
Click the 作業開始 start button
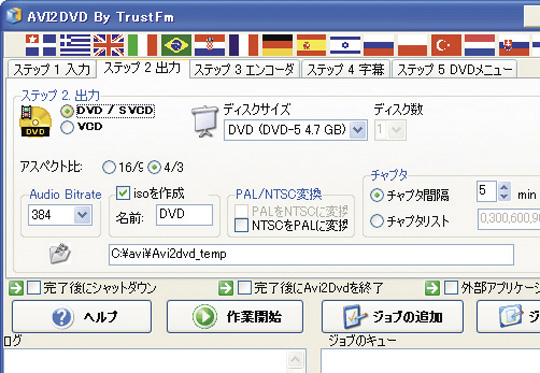tap(235, 316)
